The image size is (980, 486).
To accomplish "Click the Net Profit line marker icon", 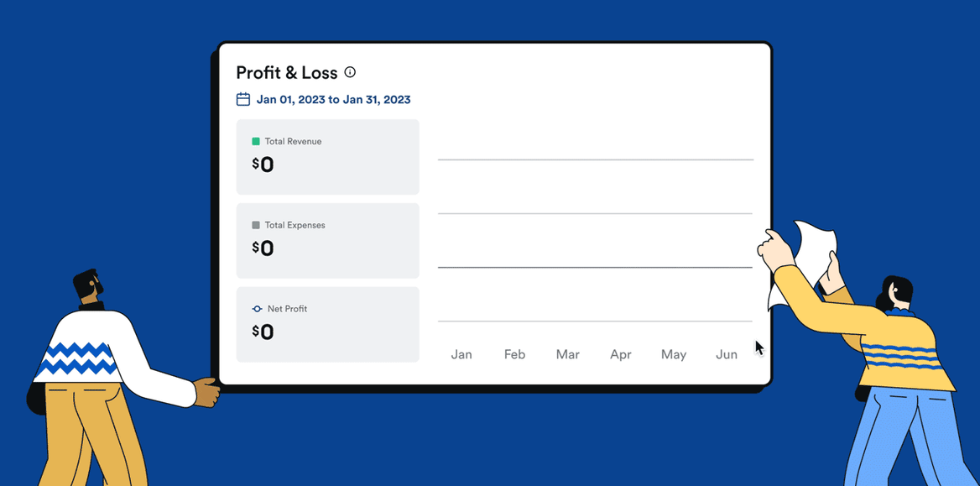I will 257,309.
